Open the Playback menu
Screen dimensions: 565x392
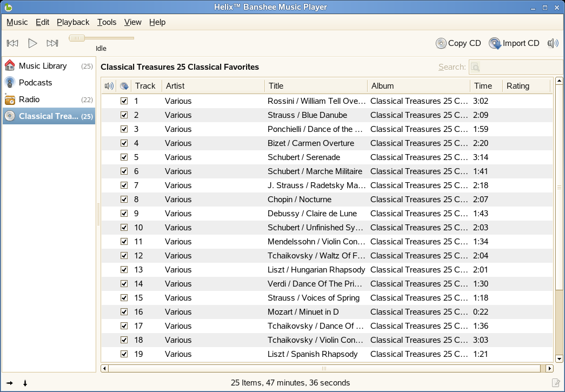coord(73,22)
